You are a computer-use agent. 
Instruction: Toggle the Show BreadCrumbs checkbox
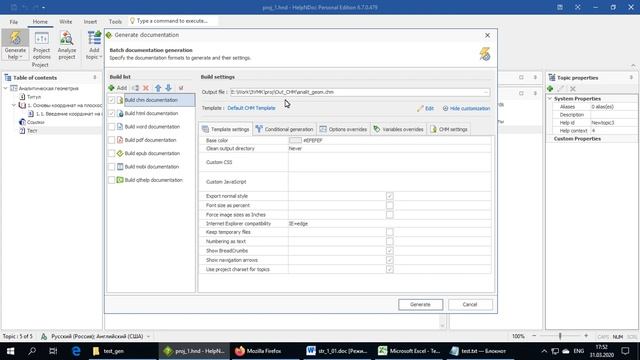(390, 251)
